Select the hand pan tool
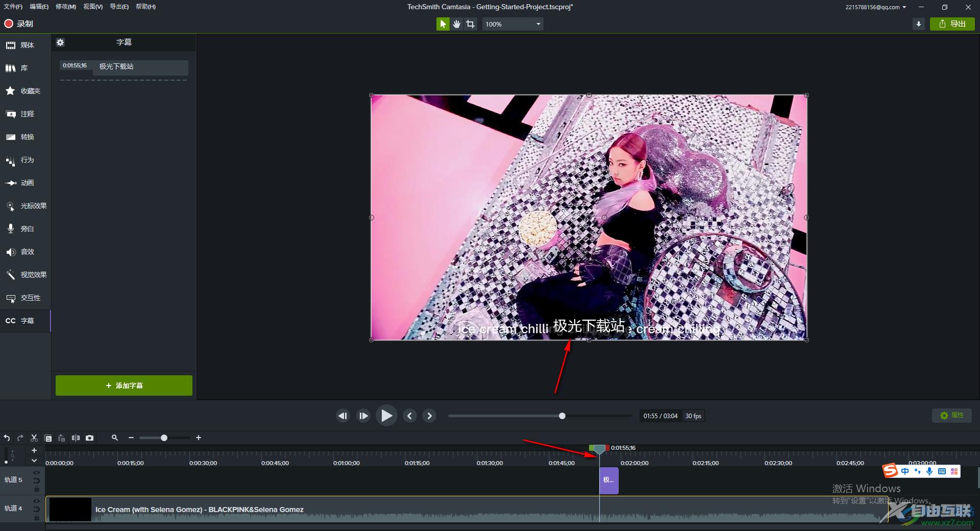The width and height of the screenshot is (980, 531). pos(457,24)
